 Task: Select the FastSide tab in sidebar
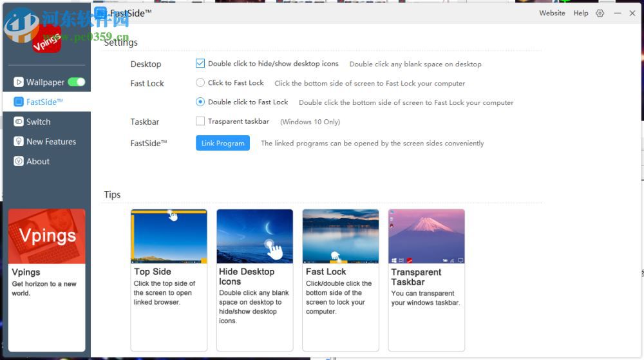(x=46, y=102)
